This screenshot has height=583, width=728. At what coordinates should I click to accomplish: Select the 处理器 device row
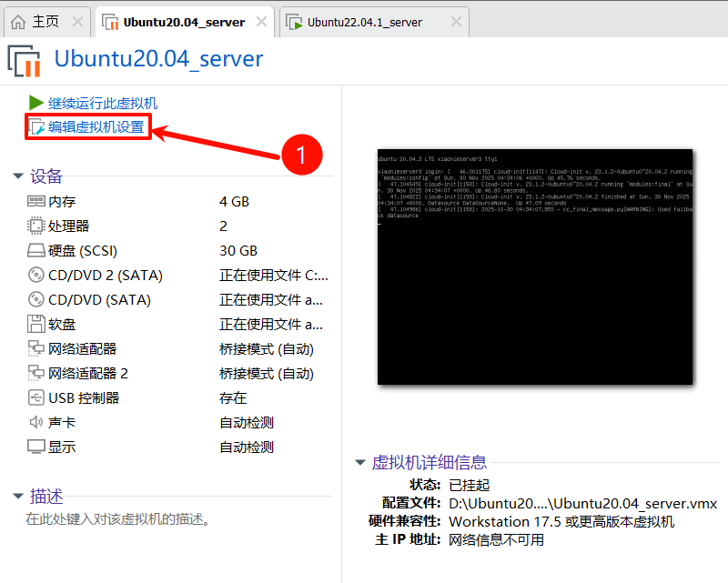[178, 226]
